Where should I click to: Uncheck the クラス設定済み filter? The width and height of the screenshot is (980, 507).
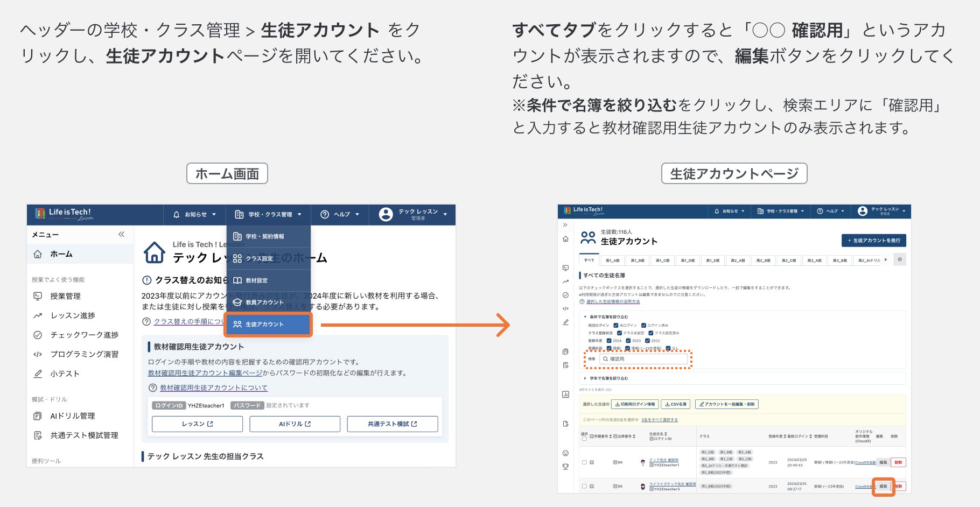click(650, 333)
